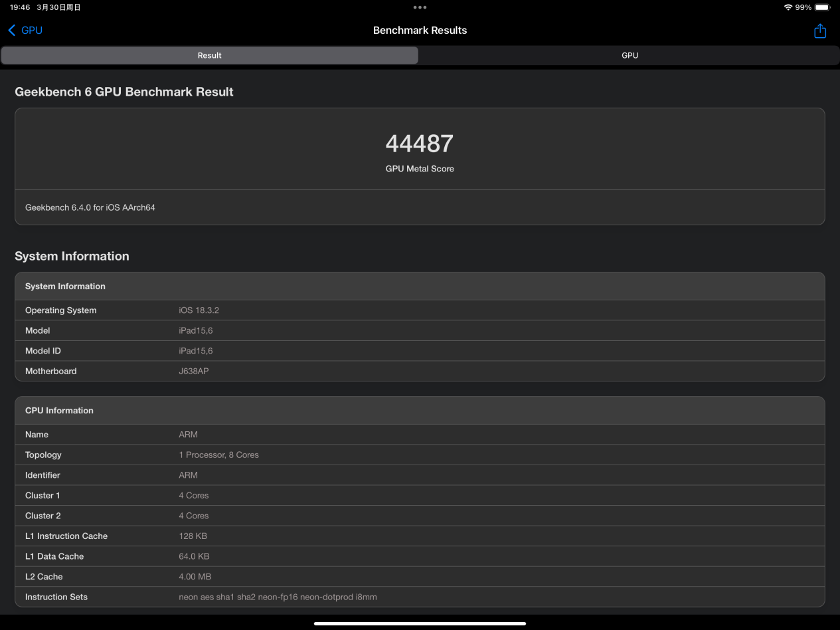The width and height of the screenshot is (840, 630).
Task: Tap the clock showing 19:46
Action: pos(20,7)
